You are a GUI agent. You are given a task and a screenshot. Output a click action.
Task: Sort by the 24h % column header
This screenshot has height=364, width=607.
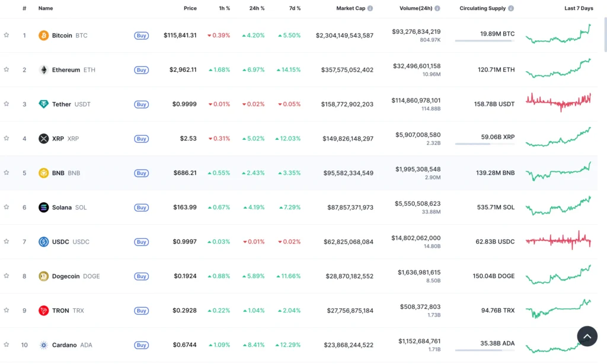257,8
